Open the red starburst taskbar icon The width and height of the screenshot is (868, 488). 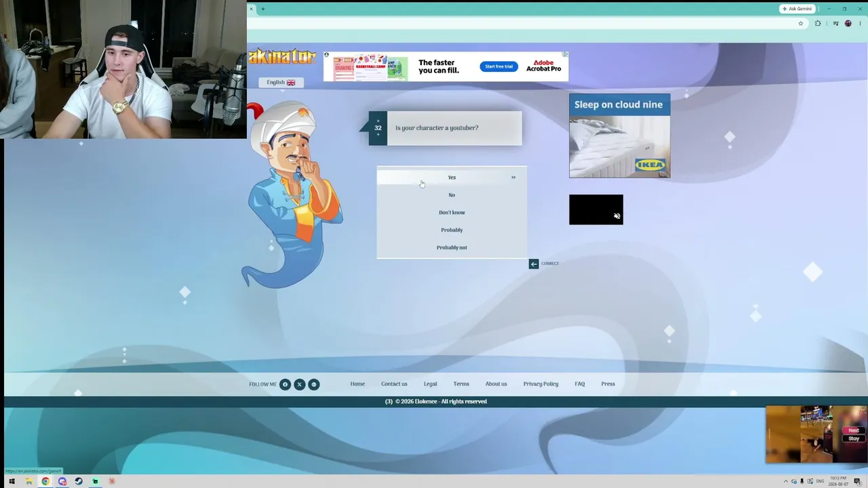coord(112,482)
